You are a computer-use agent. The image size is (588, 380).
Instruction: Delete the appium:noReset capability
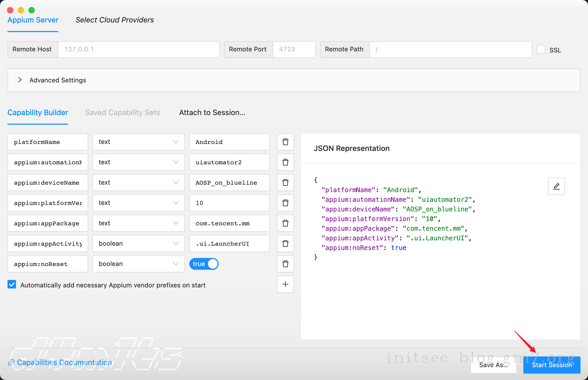pos(285,264)
